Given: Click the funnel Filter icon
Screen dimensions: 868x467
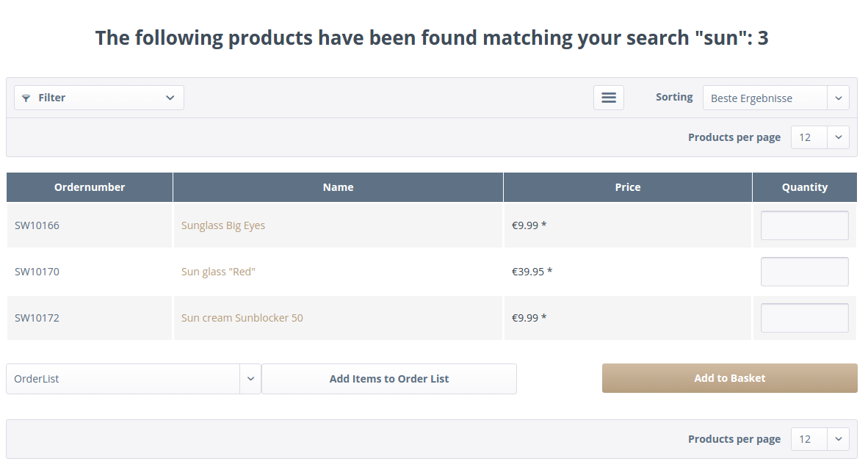Looking at the screenshot, I should click(x=26, y=98).
